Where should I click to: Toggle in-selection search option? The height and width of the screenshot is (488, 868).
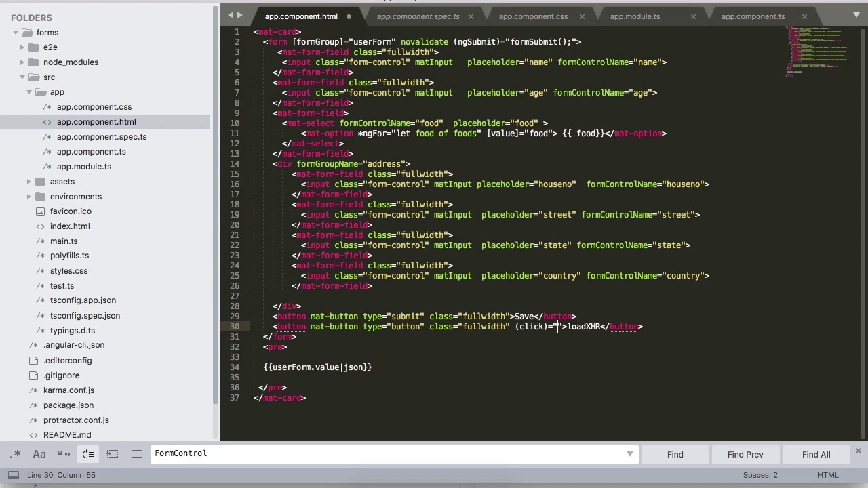coord(113,454)
